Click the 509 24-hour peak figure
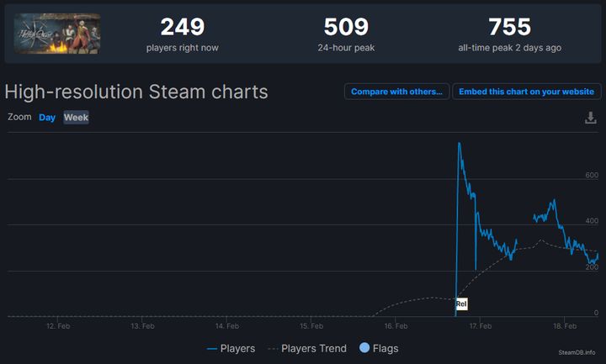Screen dimensions: 606x364 346,27
